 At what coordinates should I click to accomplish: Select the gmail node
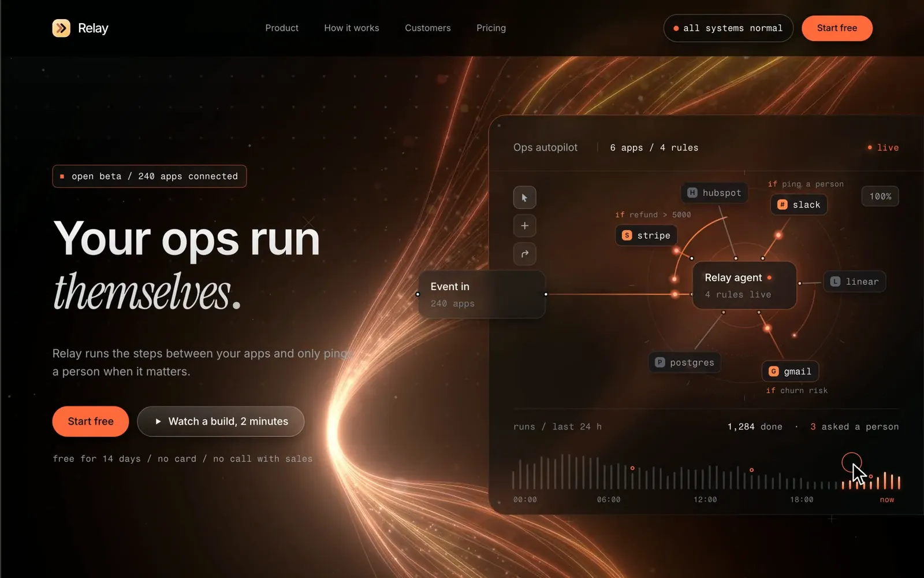[790, 371]
